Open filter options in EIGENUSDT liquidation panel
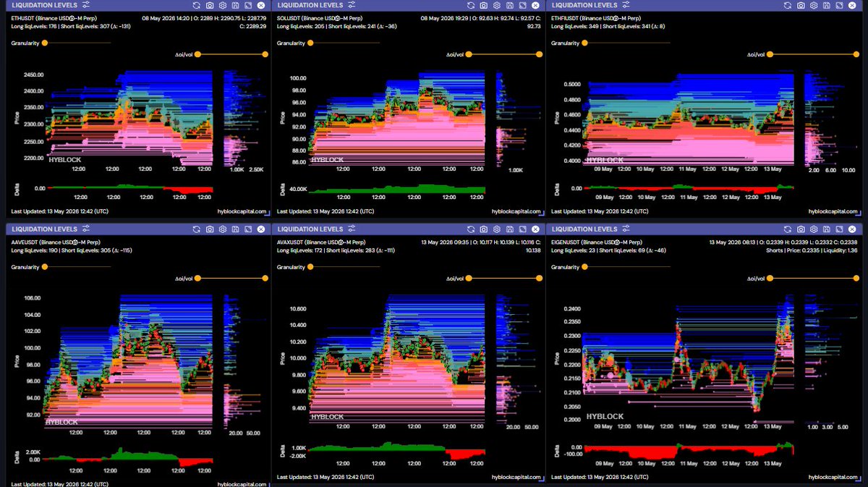This screenshot has height=487, width=868. tap(626, 229)
